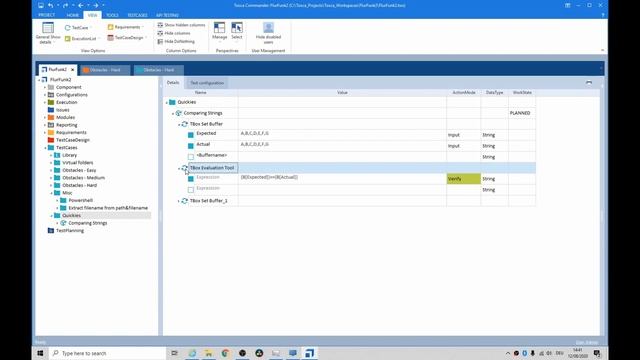Open the API TESTING ribbon tab

167,15
